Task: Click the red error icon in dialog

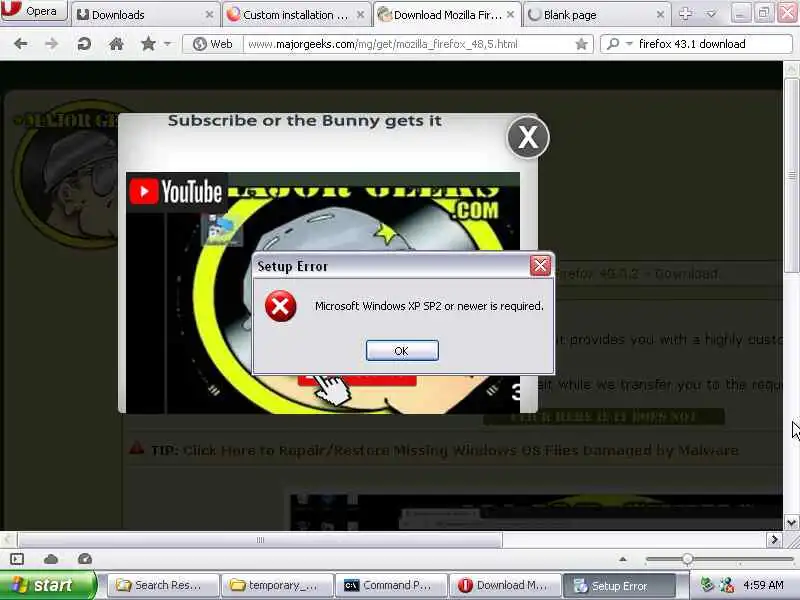Action: click(280, 306)
